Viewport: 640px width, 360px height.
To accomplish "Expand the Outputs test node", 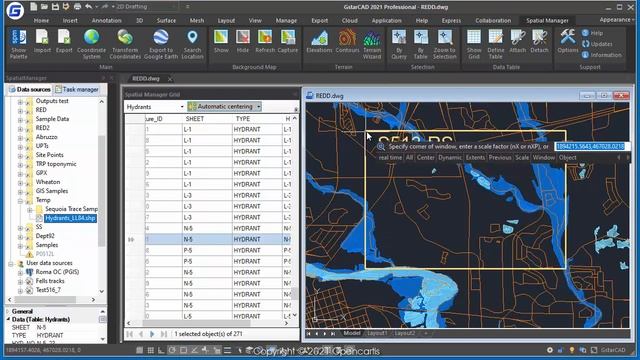I will point(20,101).
